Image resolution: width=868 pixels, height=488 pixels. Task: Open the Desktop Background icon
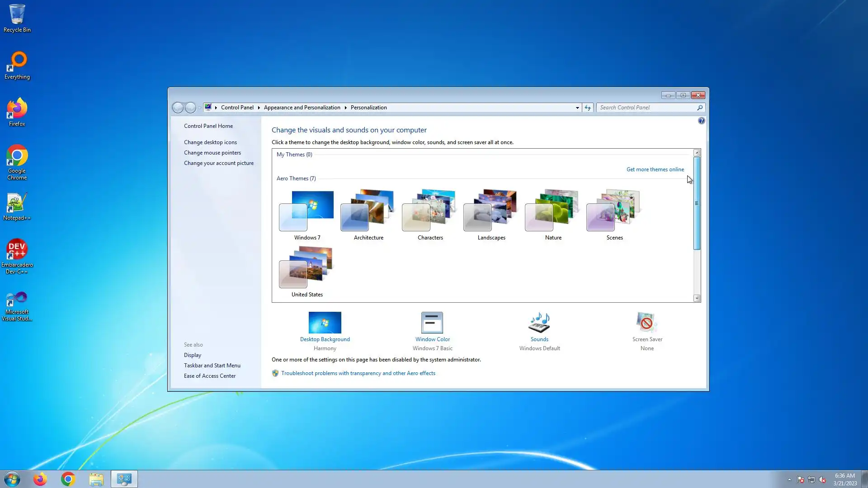pyautogui.click(x=325, y=323)
